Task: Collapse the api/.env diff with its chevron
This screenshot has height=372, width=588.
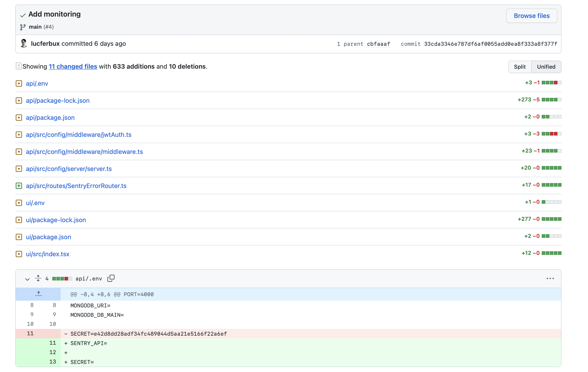Action: click(27, 279)
